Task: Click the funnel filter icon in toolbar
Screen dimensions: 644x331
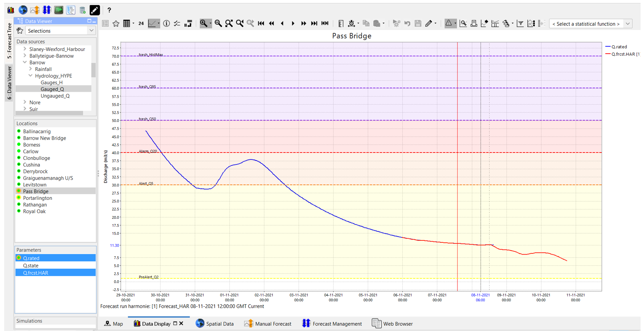Action: 520,24
